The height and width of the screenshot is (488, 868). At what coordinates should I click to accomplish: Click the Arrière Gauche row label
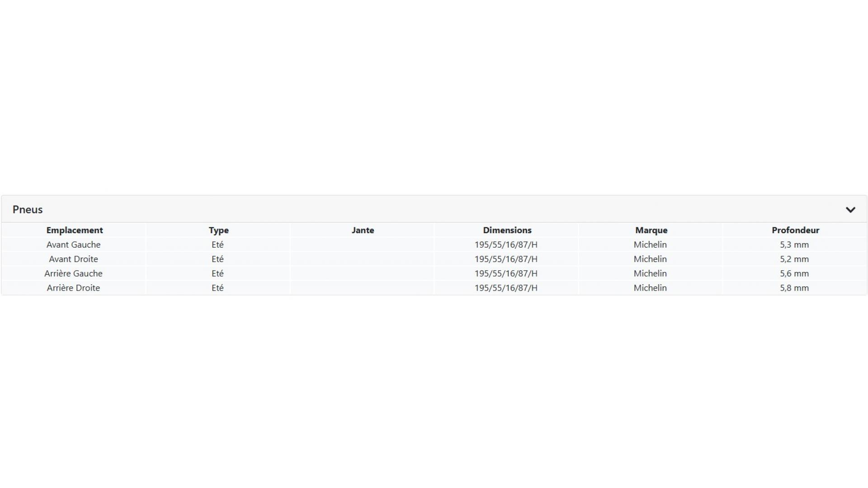(73, 274)
